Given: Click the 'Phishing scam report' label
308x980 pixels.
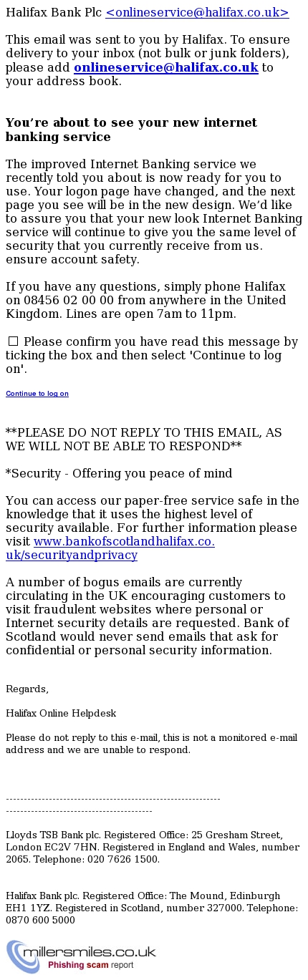Looking at the screenshot, I should 91,965.
